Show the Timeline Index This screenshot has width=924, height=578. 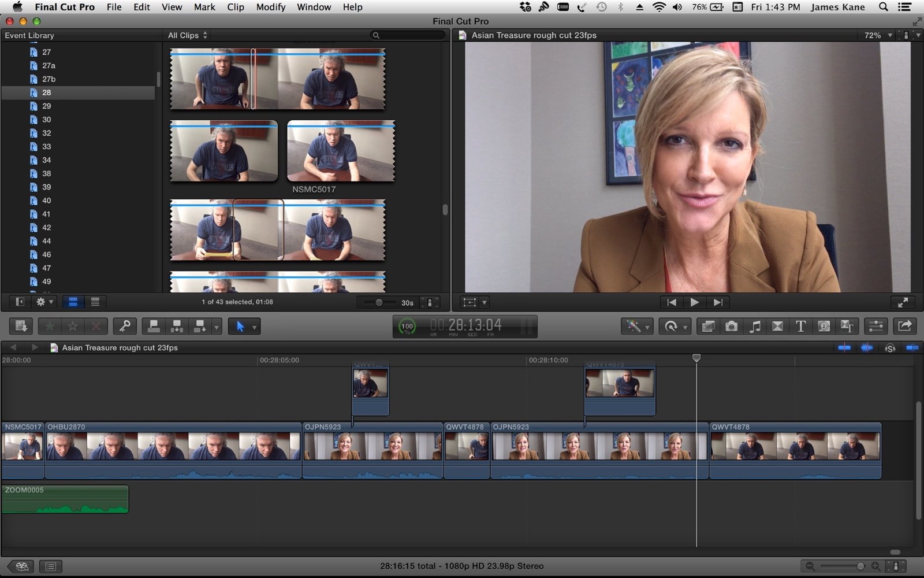[x=51, y=566]
